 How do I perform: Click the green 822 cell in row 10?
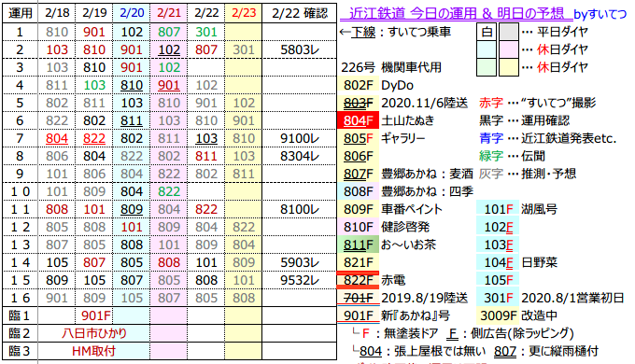(169, 191)
